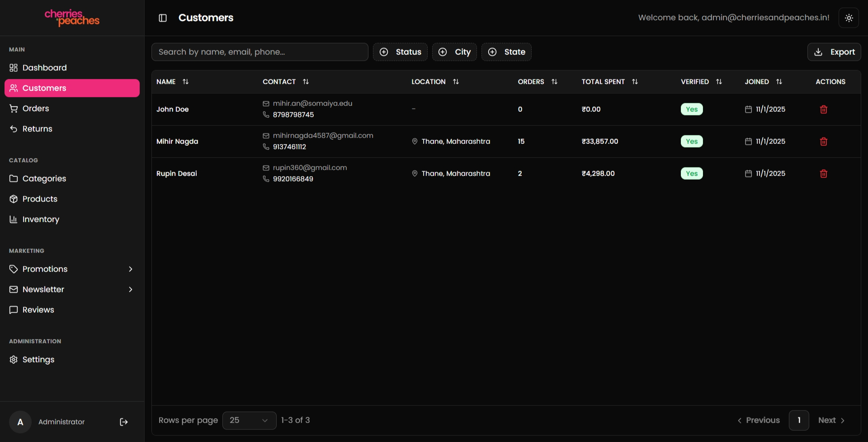Viewport: 868px width, 442px height.
Task: Go to Orders in sidebar
Action: tap(72, 108)
